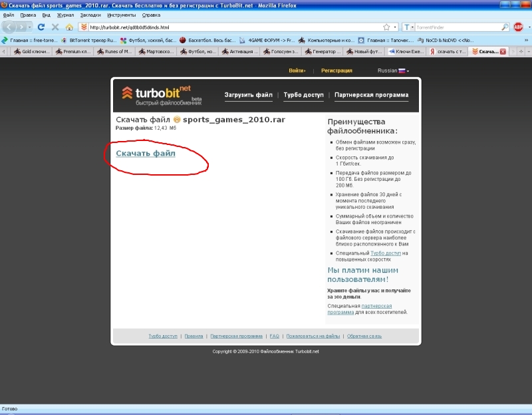Open the Вид menu

click(46, 15)
